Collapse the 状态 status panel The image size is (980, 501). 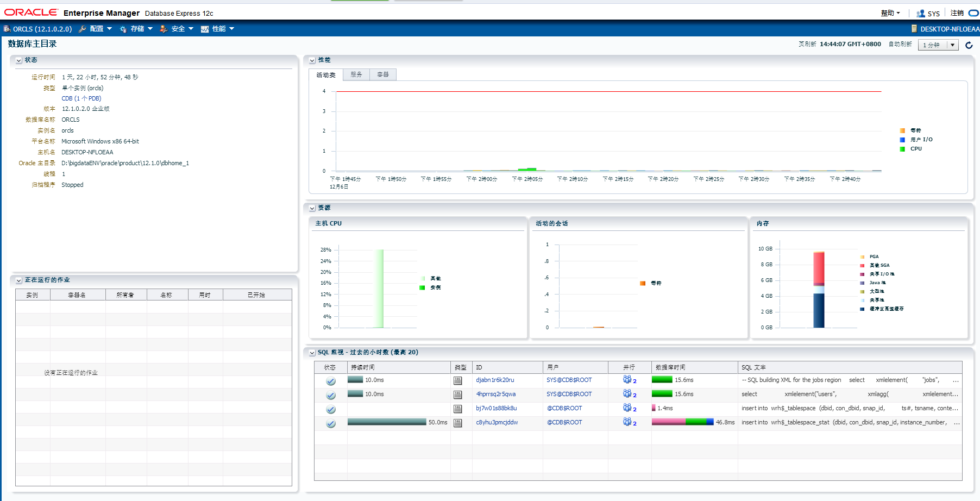click(18, 60)
